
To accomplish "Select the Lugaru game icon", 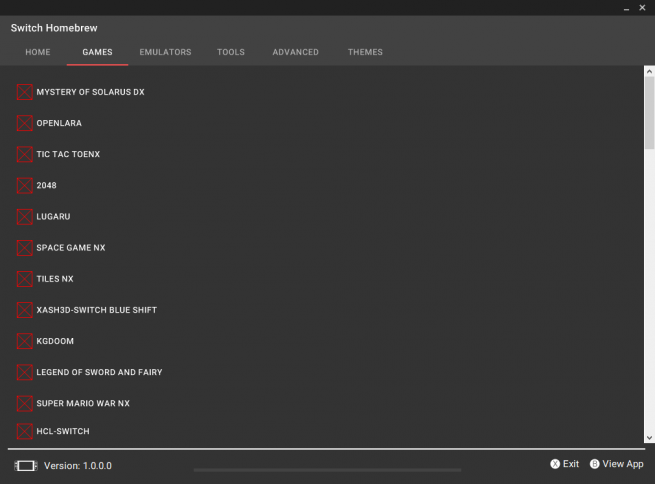I will click(25, 216).
